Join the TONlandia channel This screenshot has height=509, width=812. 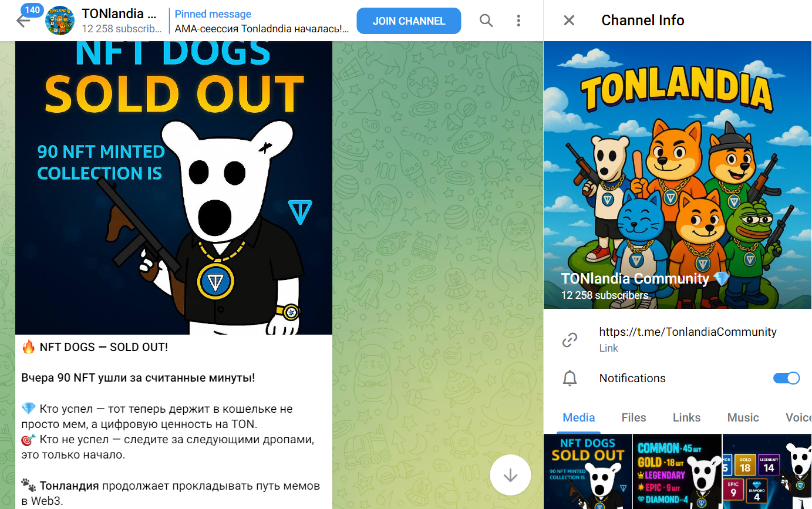[x=409, y=21]
